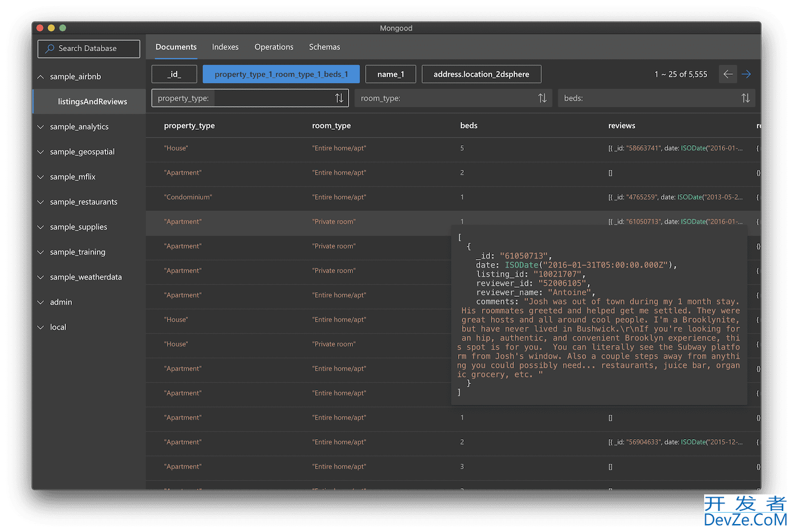Click "Private room" cell in the "House" row
The width and height of the screenshot is (793, 532).
pos(334,344)
